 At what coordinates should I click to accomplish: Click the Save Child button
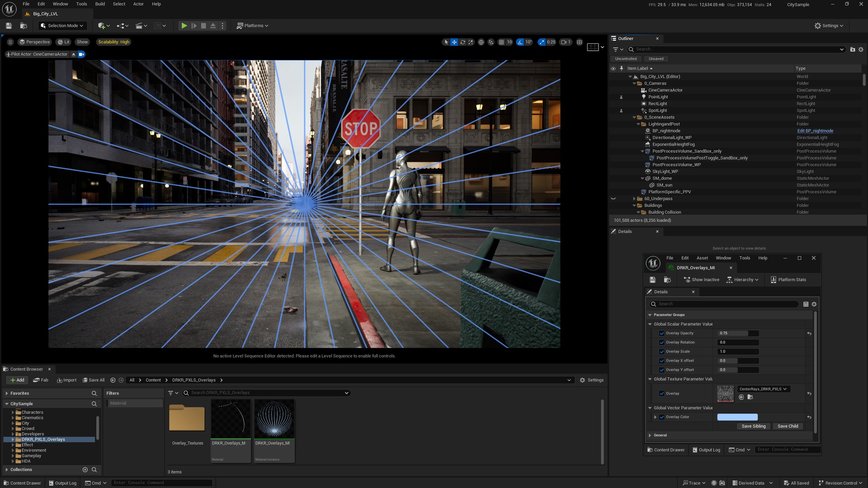tap(787, 426)
